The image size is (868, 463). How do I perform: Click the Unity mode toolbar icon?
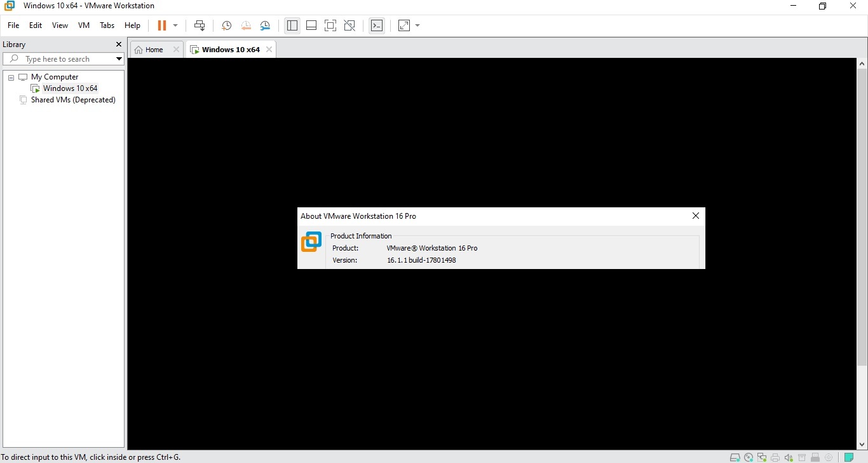(349, 25)
